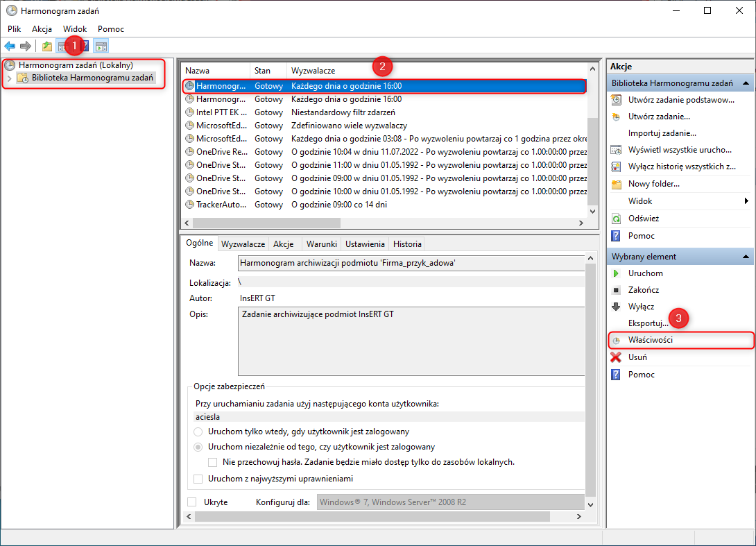Viewport: 756px width, 546px height.
Task: Switch to the Akcje tab in details
Action: (x=284, y=244)
